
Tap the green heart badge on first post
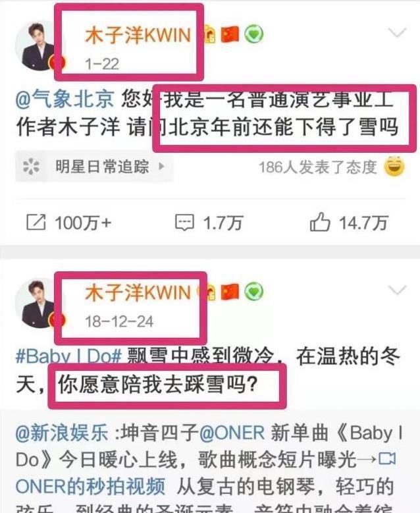(x=254, y=34)
